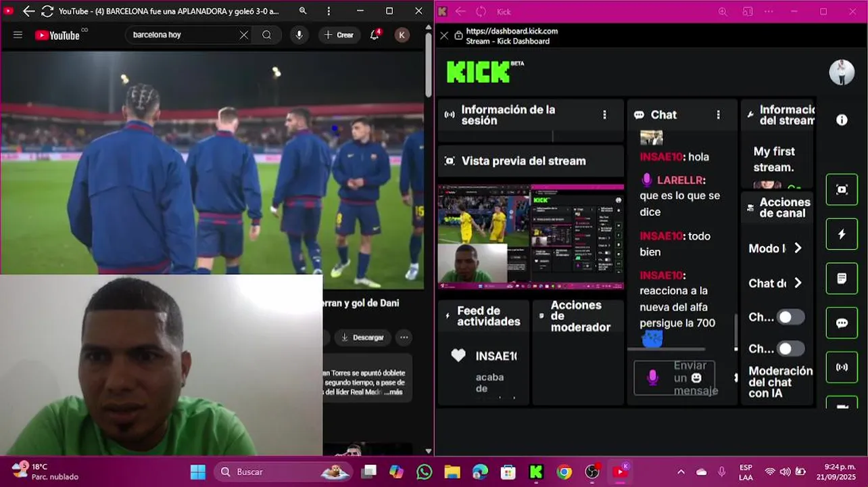Image resolution: width=868 pixels, height=487 pixels.
Task: Click the YouTube page scrollbar
Action: (429, 64)
